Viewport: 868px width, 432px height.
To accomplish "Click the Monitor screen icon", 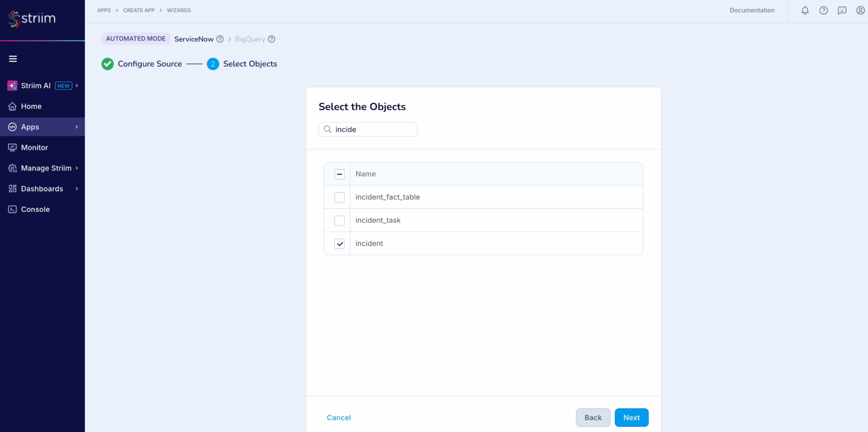I will tap(12, 147).
